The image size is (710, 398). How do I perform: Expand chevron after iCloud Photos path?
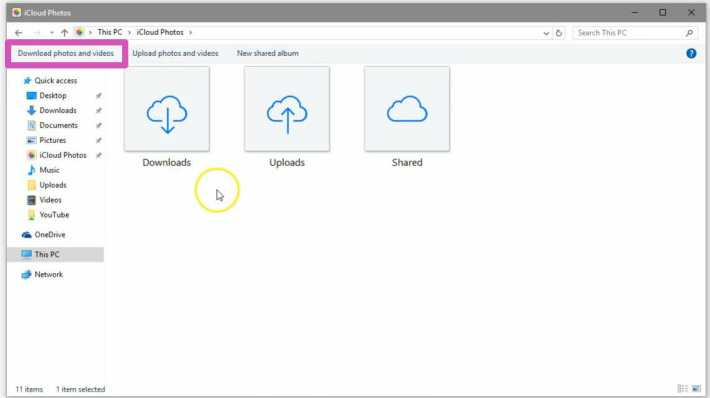coord(191,33)
